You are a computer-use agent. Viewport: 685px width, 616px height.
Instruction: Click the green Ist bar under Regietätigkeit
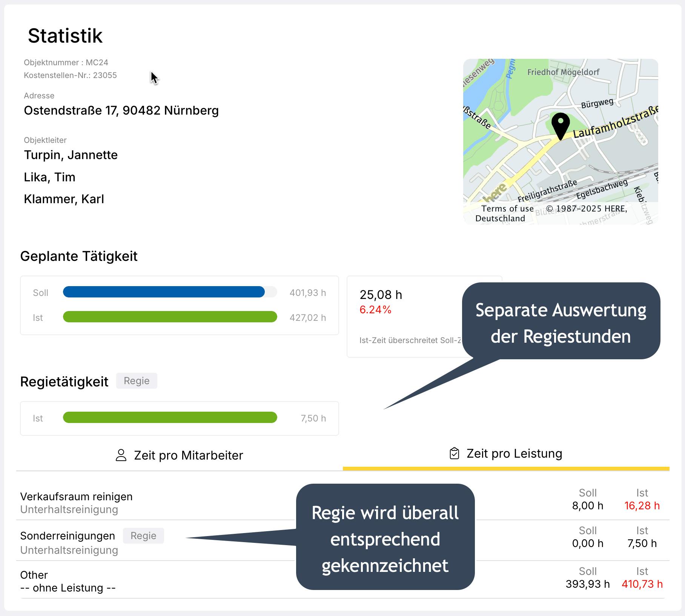click(x=170, y=418)
